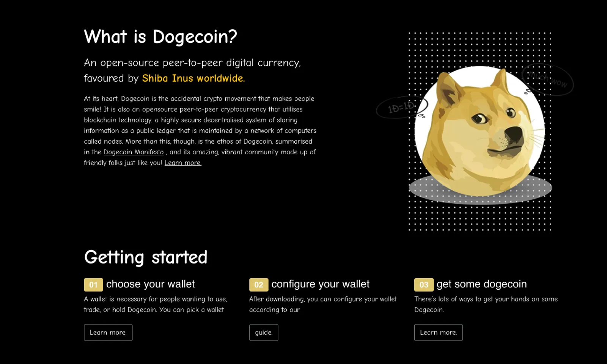Click the 'What is Dogecoin?' heading
The width and height of the screenshot is (607, 364).
160,37
